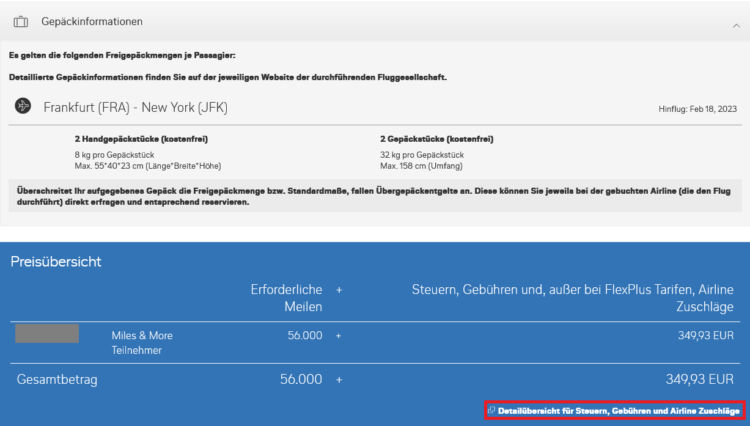Image resolution: width=750 pixels, height=426 pixels.
Task: Click the Hinflug: Feb 18, 2023 date
Action: [697, 108]
